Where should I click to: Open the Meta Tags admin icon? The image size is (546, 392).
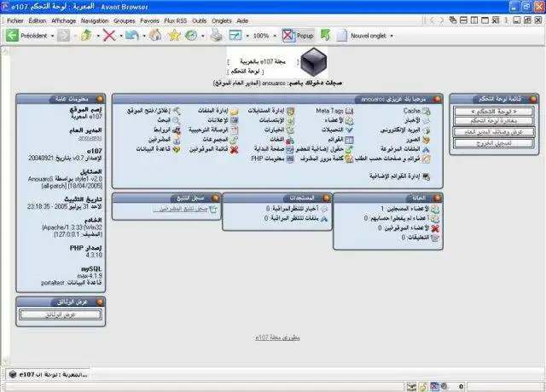point(349,112)
